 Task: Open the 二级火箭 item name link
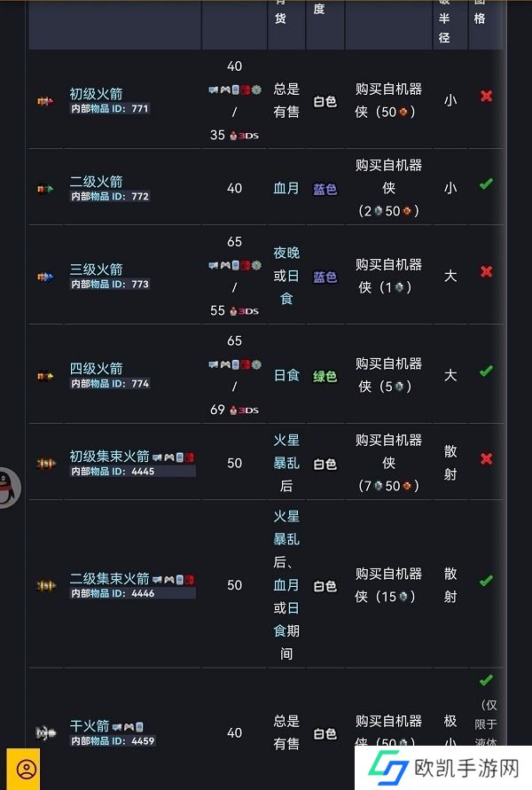(x=96, y=181)
